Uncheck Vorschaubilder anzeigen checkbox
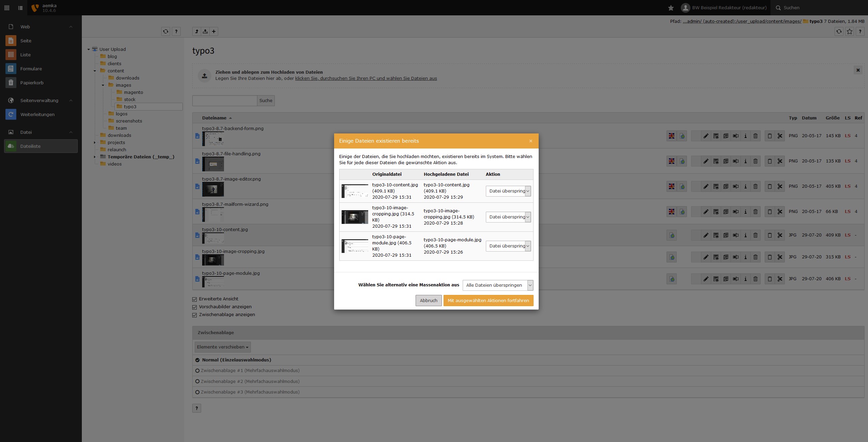868x442 pixels. (195, 307)
